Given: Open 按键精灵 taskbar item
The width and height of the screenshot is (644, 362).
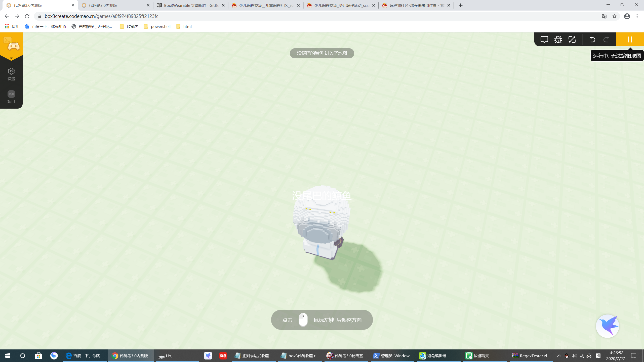Looking at the screenshot, I should [x=485, y=356].
